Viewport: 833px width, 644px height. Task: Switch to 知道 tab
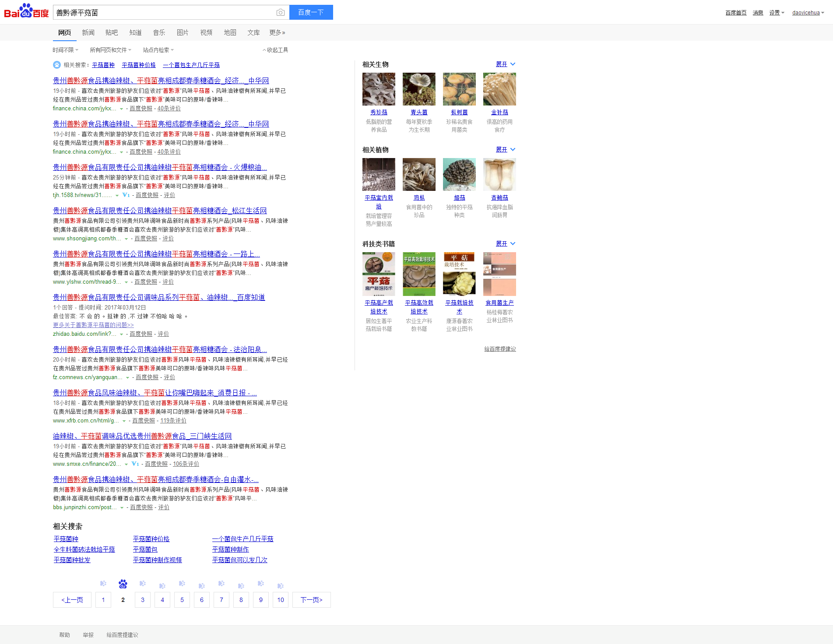[135, 32]
